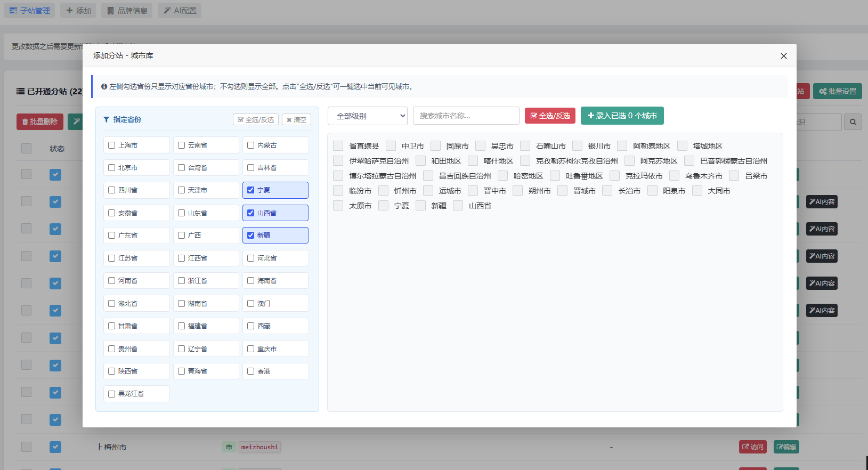Click the red 全选/反选 city button
The height and width of the screenshot is (470, 868).
(550, 116)
